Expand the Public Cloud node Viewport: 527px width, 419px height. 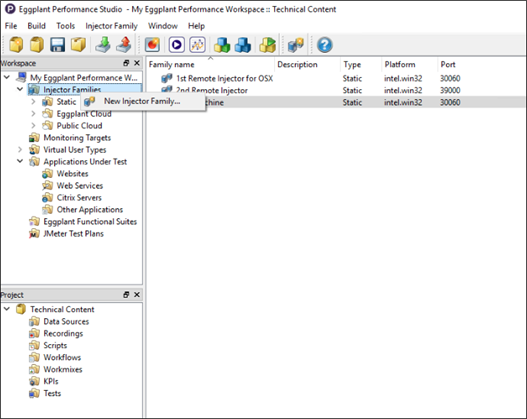coord(33,125)
